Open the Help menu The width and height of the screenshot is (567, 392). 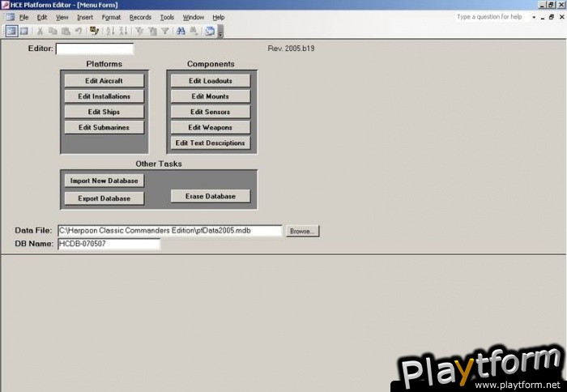tap(219, 17)
